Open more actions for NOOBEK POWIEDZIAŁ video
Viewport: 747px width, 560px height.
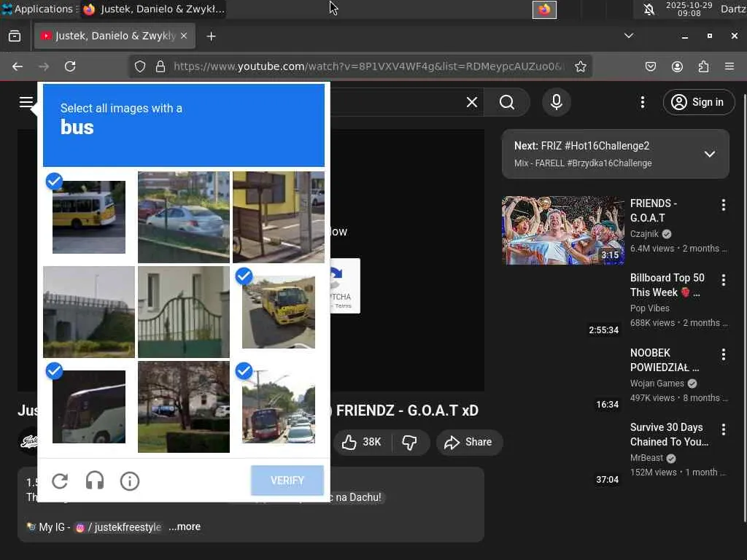pyautogui.click(x=723, y=354)
